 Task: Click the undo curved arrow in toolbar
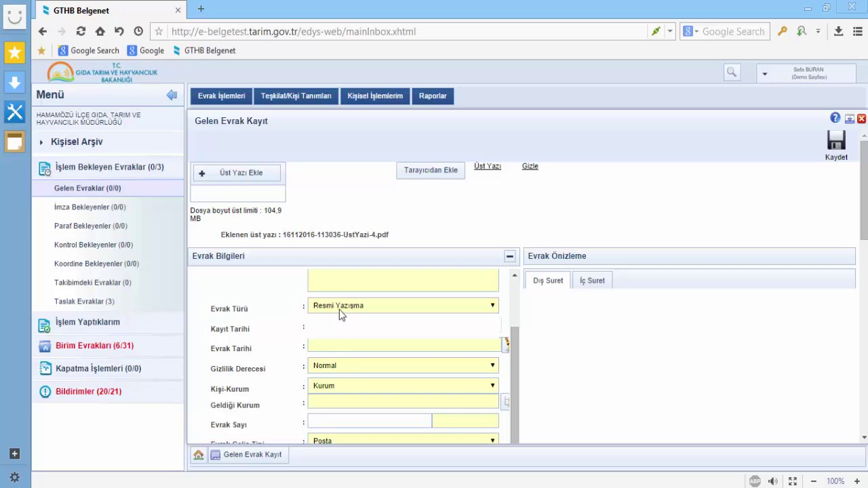(119, 31)
